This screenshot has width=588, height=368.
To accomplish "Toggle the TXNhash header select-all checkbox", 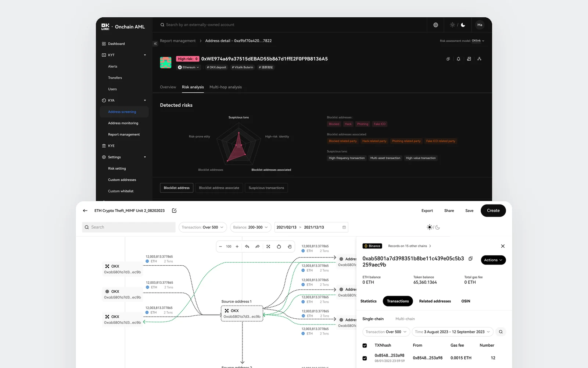I will pos(365,346).
